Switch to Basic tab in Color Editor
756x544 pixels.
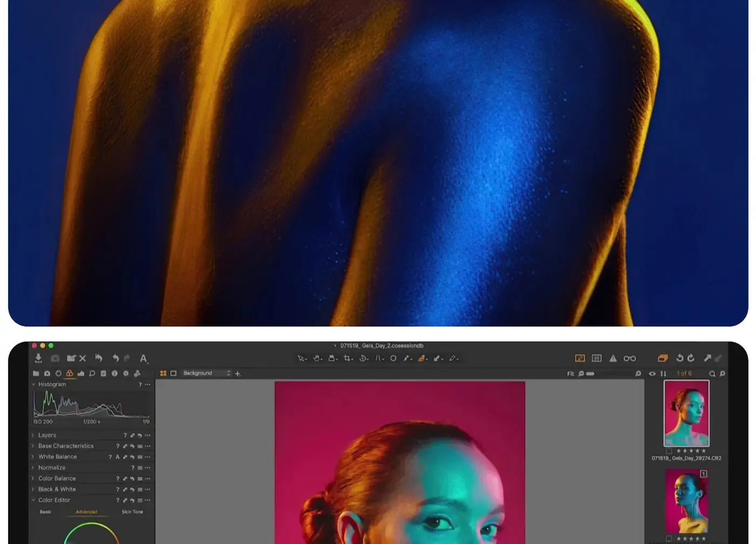46,512
